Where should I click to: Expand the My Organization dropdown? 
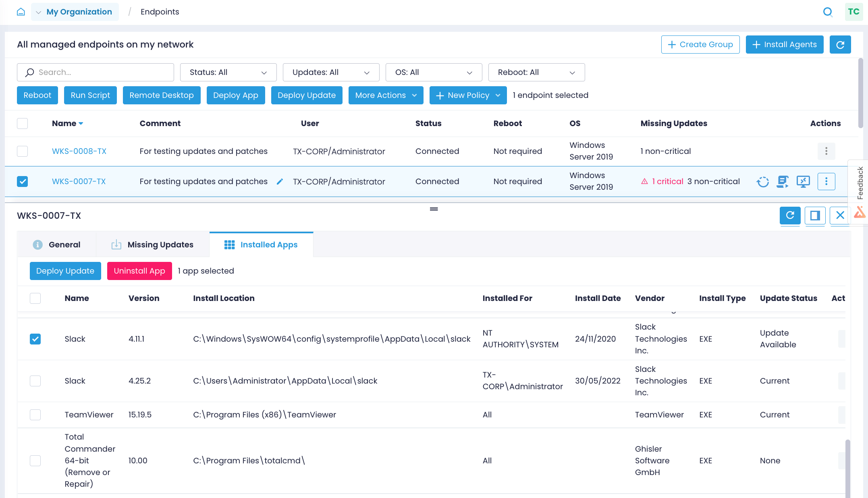coord(75,12)
